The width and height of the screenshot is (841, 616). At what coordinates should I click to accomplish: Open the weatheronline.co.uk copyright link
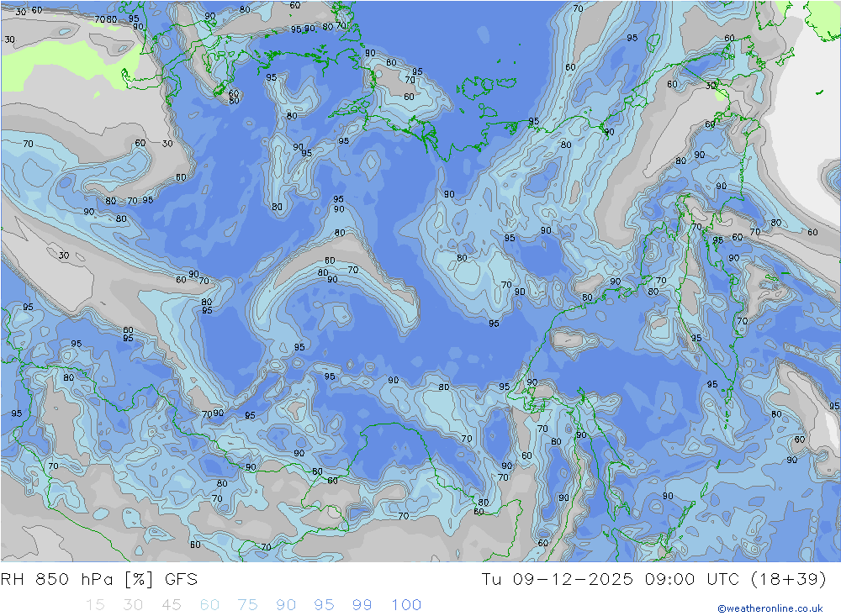(770, 608)
